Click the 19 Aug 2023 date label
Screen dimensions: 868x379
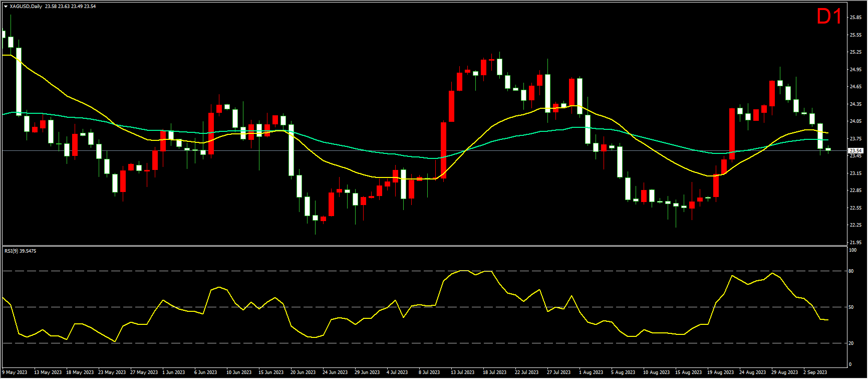coord(721,372)
